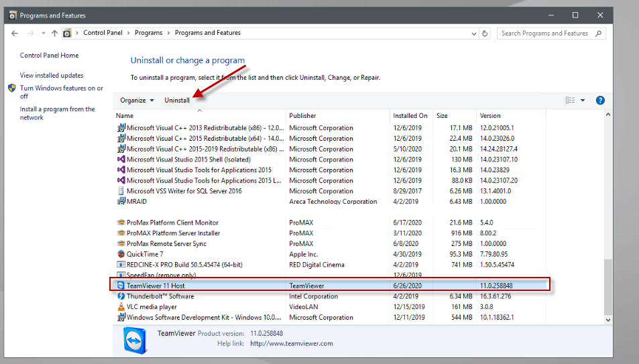Click the 916 MB size cell
The image size is (639, 364).
tap(462, 233)
